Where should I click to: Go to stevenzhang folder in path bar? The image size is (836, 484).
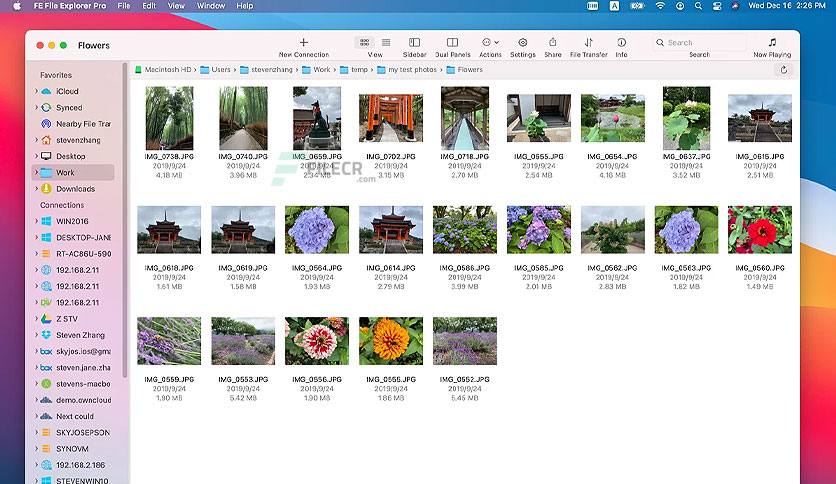point(266,70)
